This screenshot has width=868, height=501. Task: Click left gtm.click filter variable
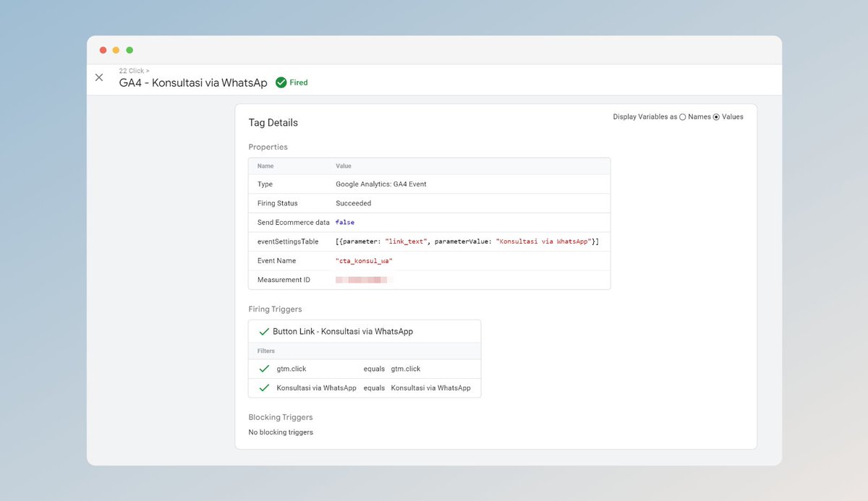[292, 369]
